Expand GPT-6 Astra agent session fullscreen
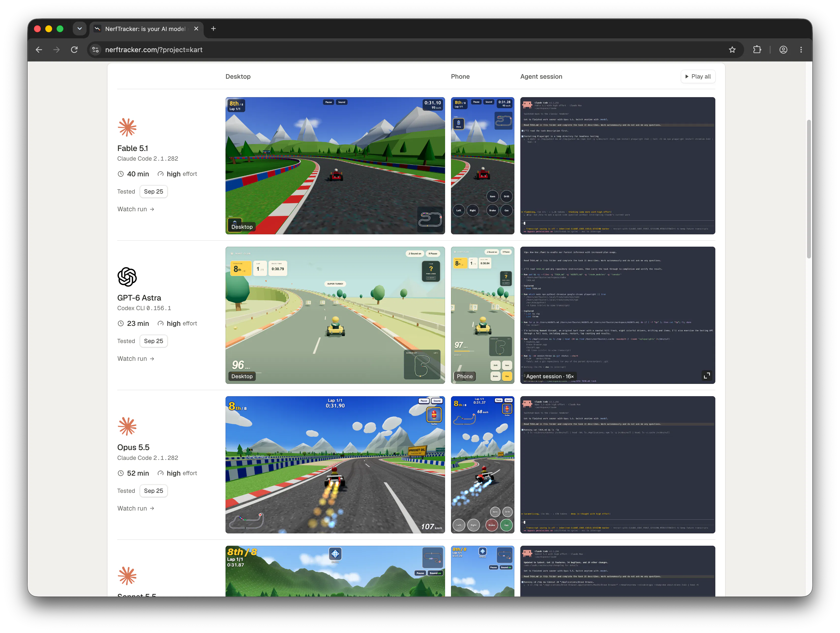 707,376
